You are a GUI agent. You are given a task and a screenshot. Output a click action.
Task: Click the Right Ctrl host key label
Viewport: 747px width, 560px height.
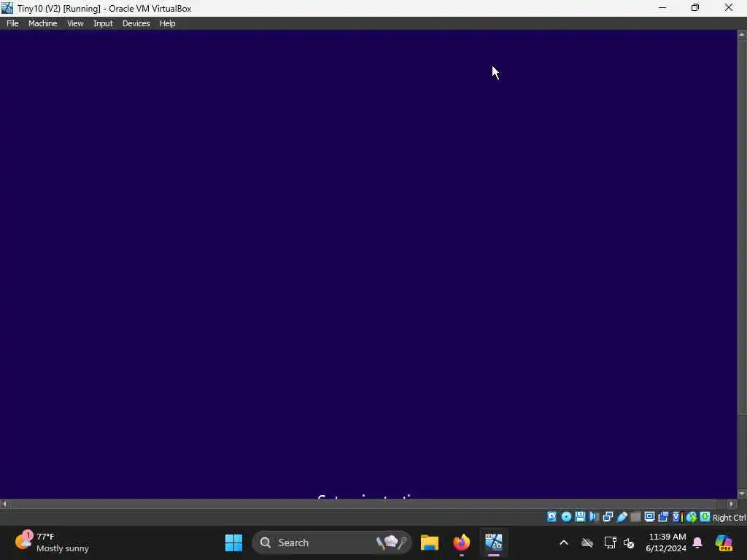click(x=729, y=518)
